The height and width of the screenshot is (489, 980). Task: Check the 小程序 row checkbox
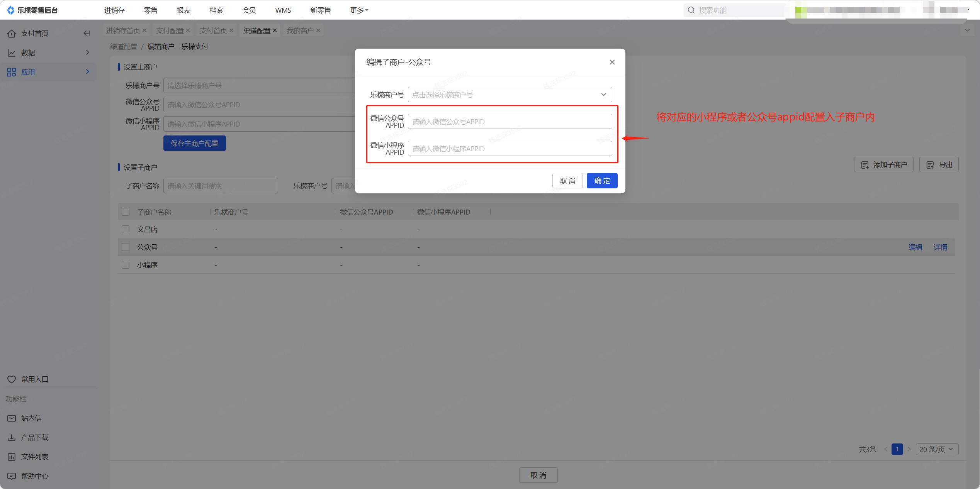[x=126, y=265]
